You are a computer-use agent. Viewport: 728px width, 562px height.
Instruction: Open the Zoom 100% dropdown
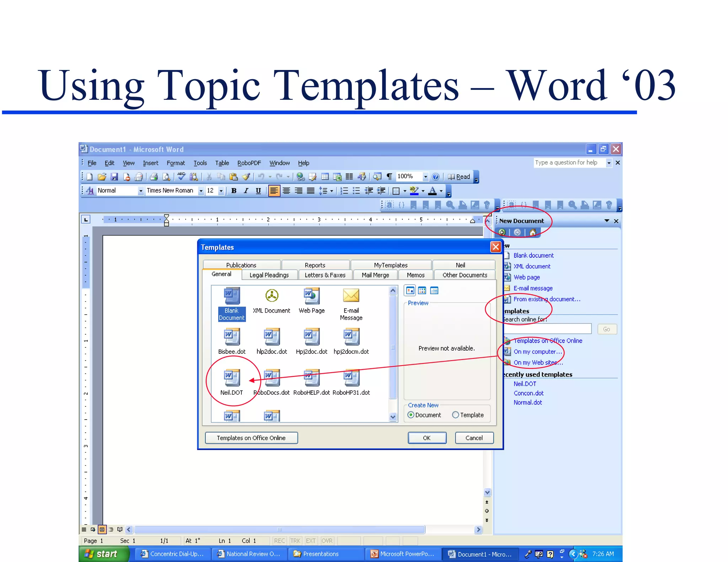tap(425, 177)
